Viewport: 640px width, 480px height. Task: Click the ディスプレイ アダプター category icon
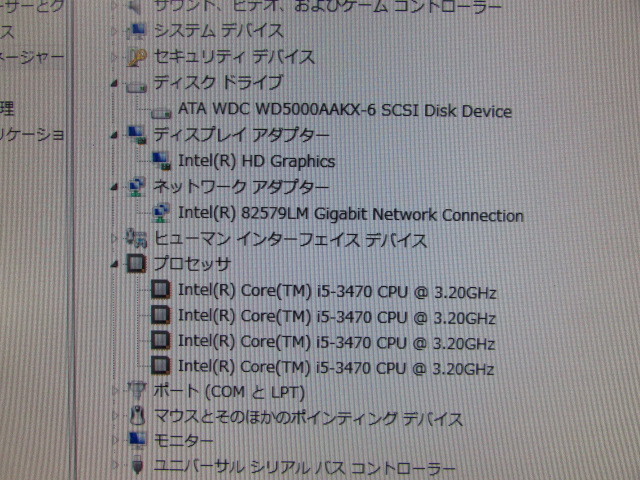click(x=137, y=135)
